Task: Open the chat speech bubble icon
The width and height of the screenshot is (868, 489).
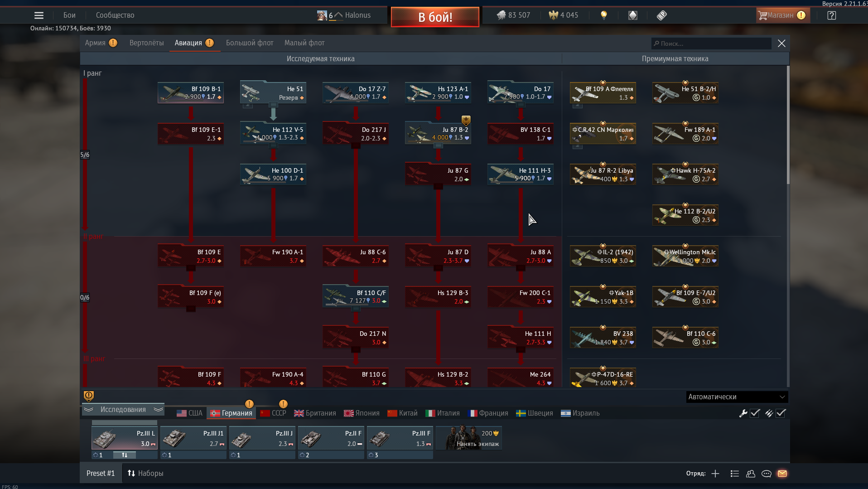Action: click(x=767, y=474)
